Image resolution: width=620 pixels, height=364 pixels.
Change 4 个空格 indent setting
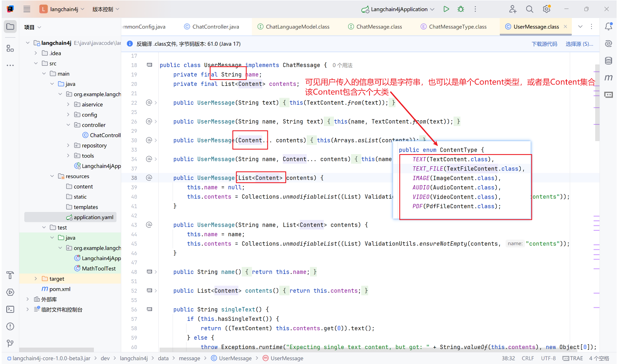coord(599,358)
